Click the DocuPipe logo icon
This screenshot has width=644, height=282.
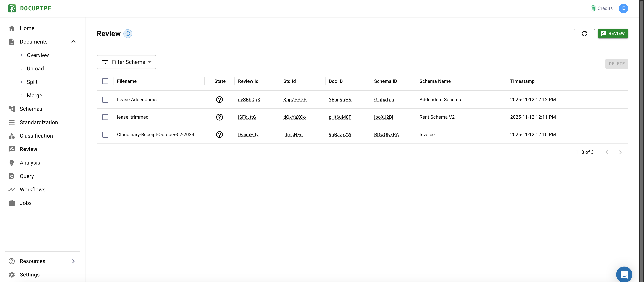tap(12, 8)
